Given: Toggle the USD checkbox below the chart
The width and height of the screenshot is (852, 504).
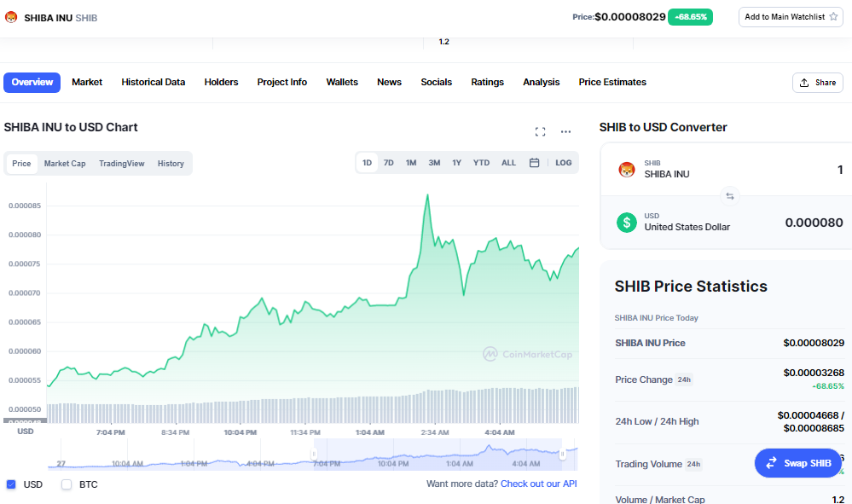Looking at the screenshot, I should click(x=11, y=484).
